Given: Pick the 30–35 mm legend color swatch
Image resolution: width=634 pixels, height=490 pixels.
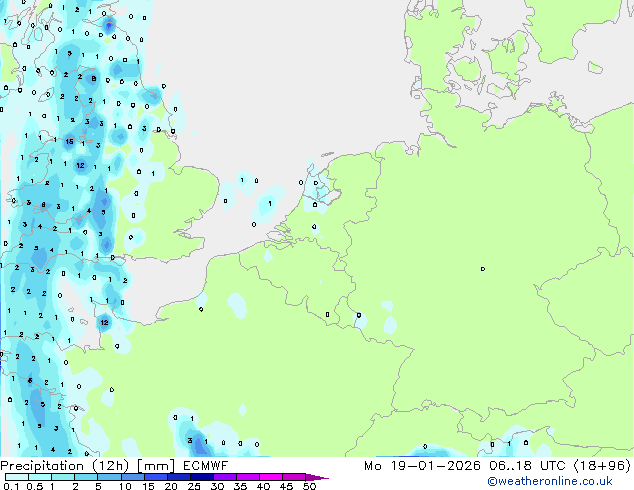Looking at the screenshot, I should tap(224, 477).
